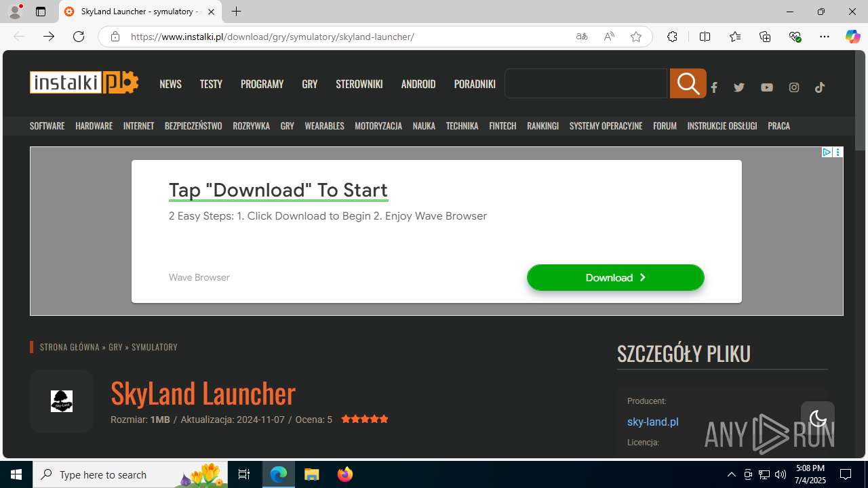Add this page to favorites star
The height and width of the screenshot is (488, 868).
click(636, 37)
